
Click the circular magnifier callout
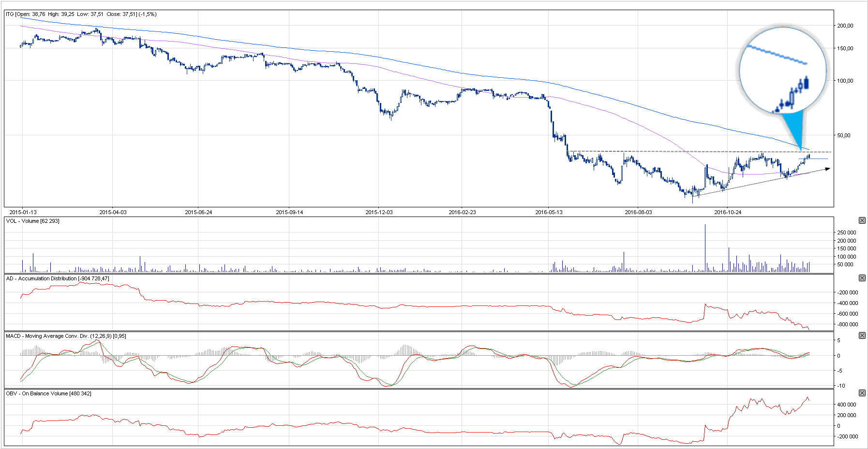782,70
